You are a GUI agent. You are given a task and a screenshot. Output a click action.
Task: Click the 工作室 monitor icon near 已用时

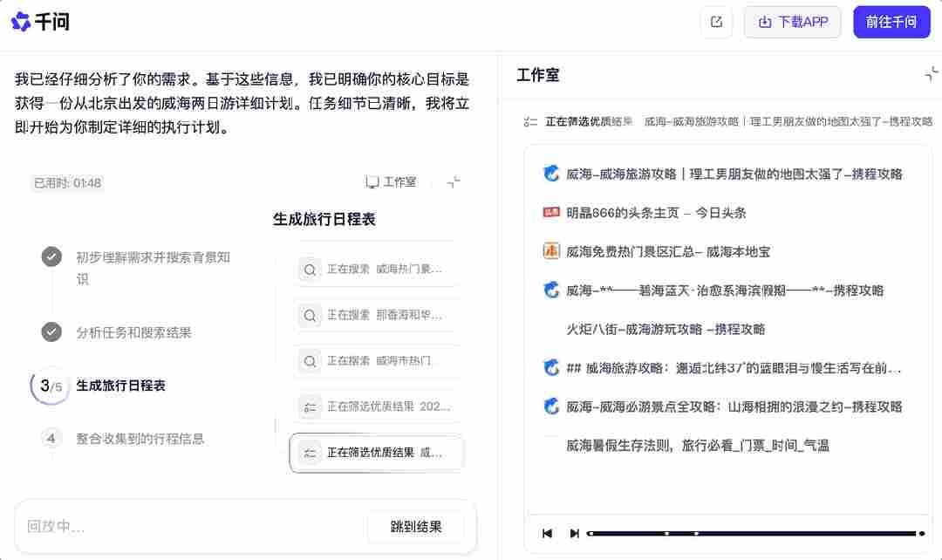(x=372, y=182)
